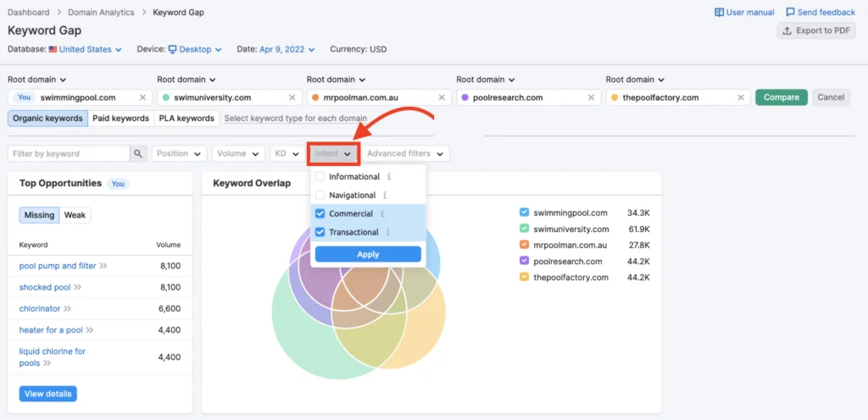
Task: Click the United States flag icon
Action: click(x=53, y=49)
